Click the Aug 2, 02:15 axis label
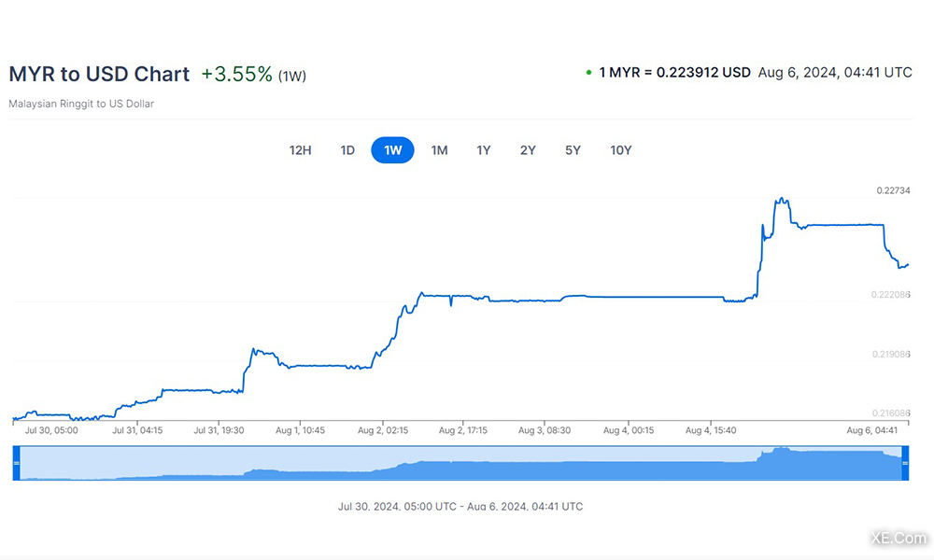 click(x=383, y=430)
